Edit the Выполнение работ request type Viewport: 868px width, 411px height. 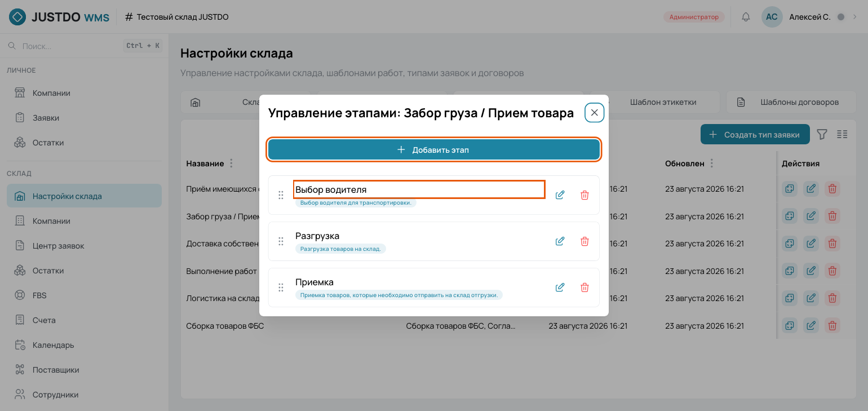[x=811, y=271]
